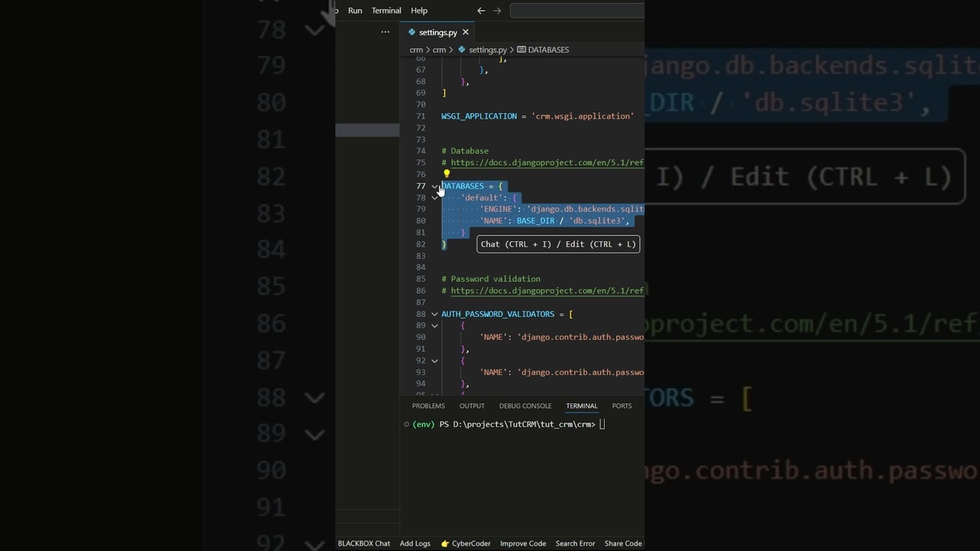Screen dimensions: 980x551
Task: Click the Python file icon on settings.py tab
Action: click(412, 32)
